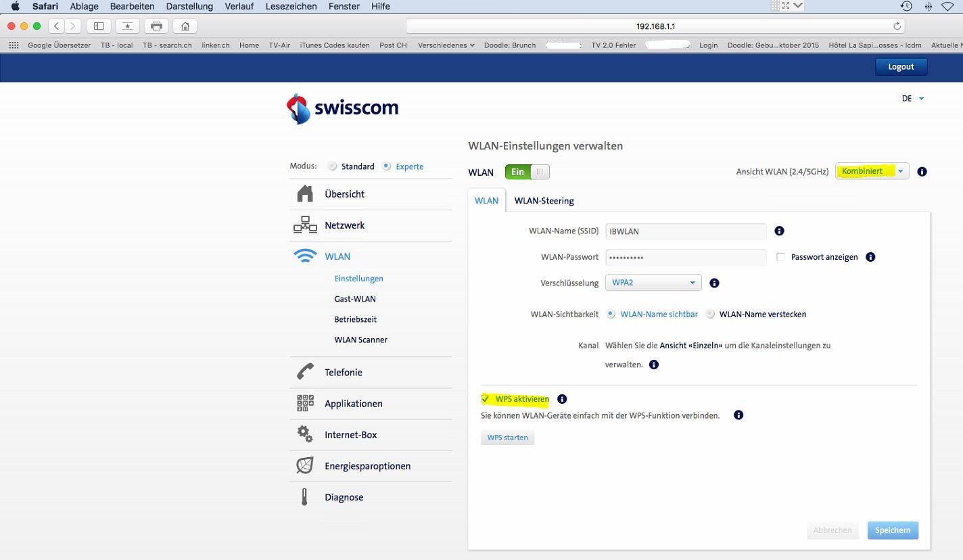963x560 pixels.
Task: Turn off the WLAN Ein switch
Action: point(527,172)
